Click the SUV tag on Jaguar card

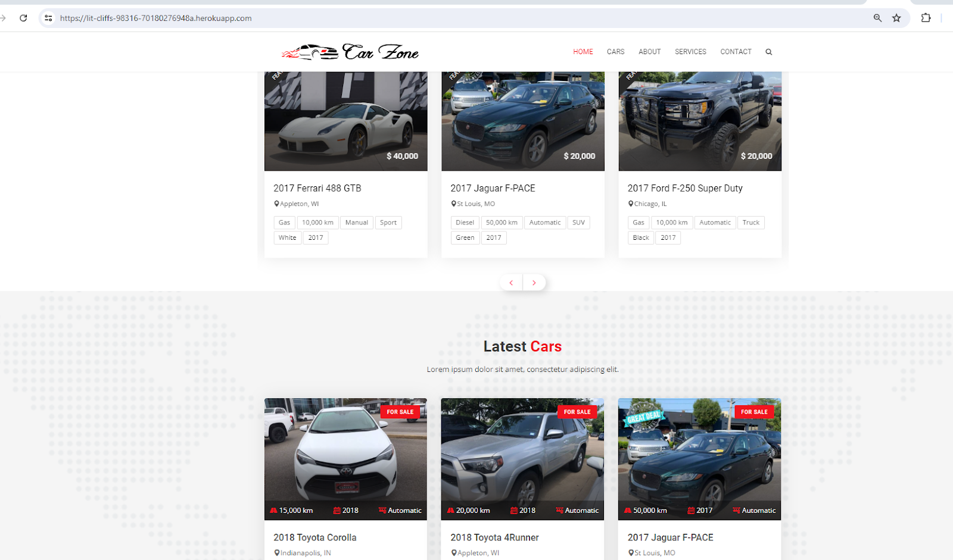click(x=578, y=223)
